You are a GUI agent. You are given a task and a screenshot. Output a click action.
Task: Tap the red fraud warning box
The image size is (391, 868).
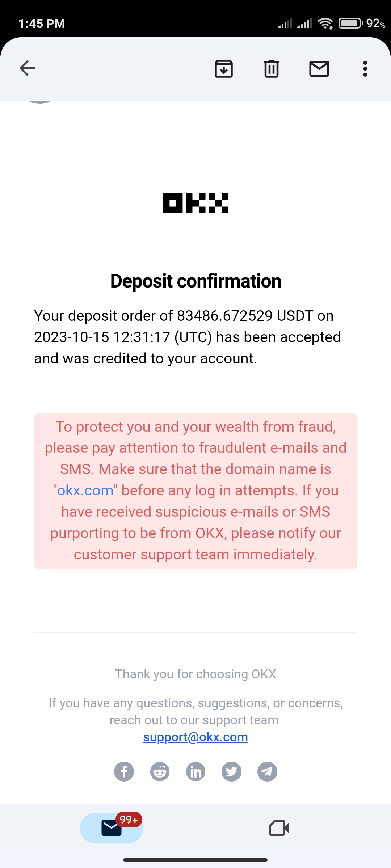pos(195,491)
